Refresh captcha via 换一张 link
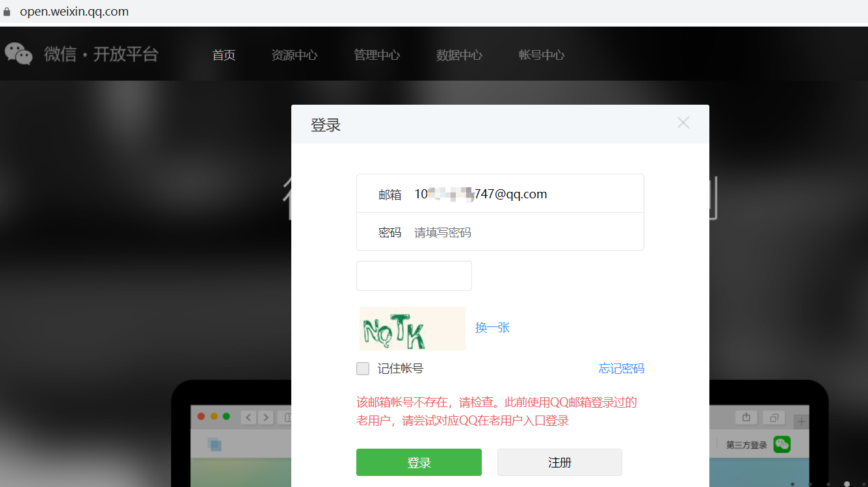 492,327
